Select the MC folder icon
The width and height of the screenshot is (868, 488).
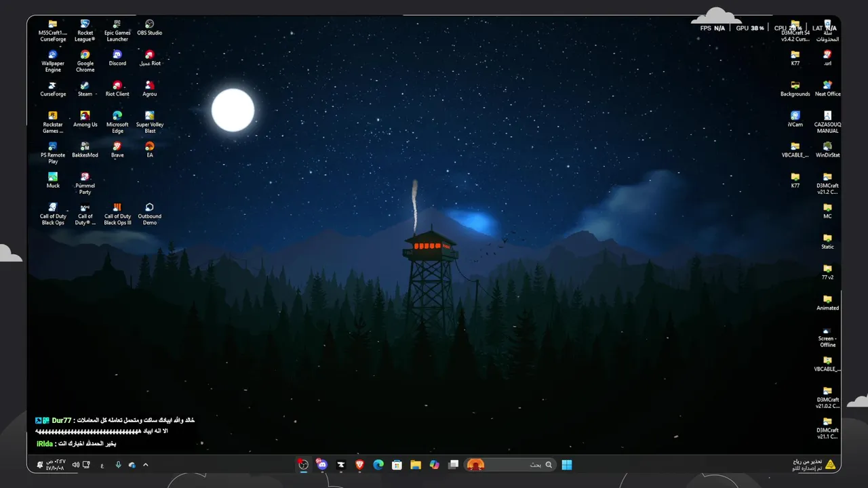827,211
